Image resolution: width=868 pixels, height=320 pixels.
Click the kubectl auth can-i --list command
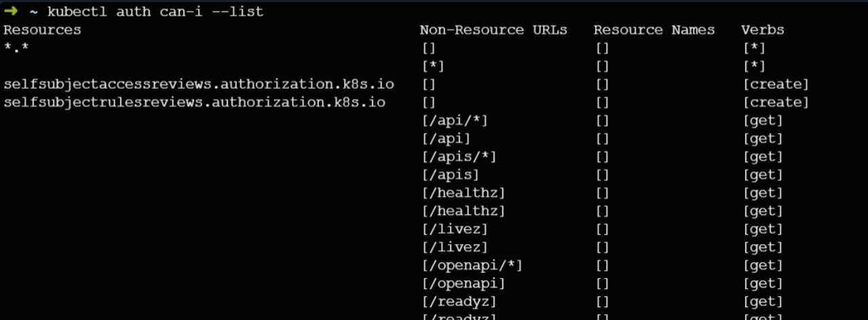pyautogui.click(x=155, y=12)
